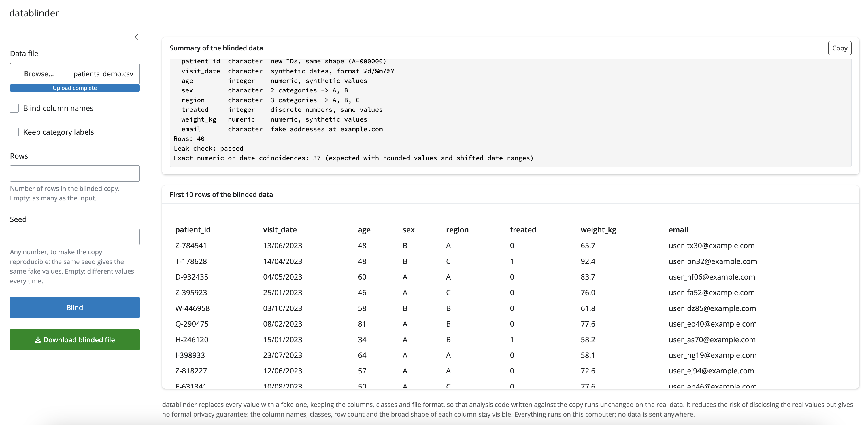Click the blue Blind button

tap(75, 308)
